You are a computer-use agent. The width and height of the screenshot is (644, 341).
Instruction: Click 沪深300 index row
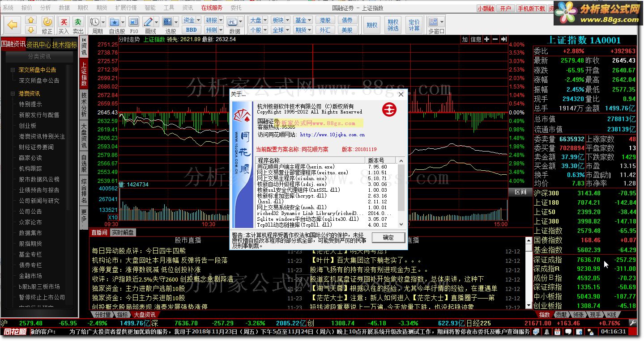585,193
